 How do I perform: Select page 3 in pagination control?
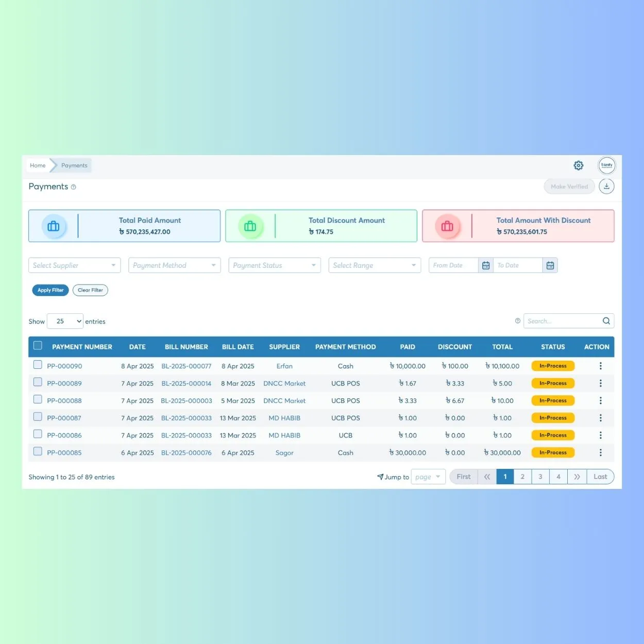coord(540,477)
